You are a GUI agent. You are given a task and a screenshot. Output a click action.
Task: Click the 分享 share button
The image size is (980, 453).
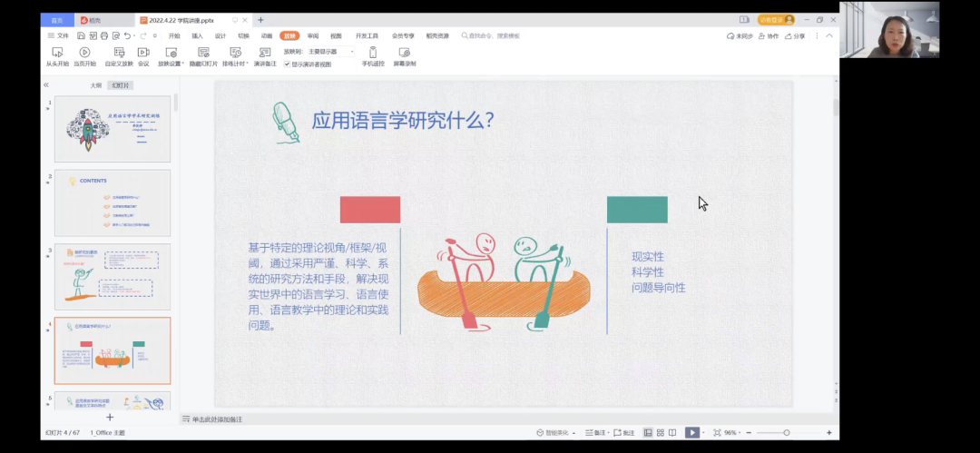794,35
